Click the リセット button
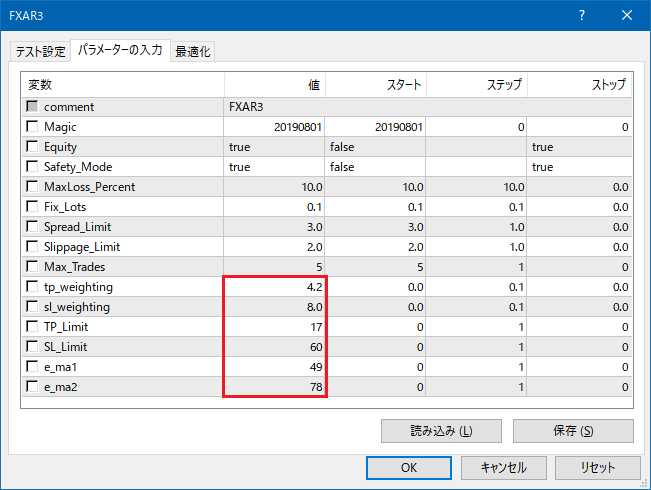The image size is (651, 490). [598, 468]
